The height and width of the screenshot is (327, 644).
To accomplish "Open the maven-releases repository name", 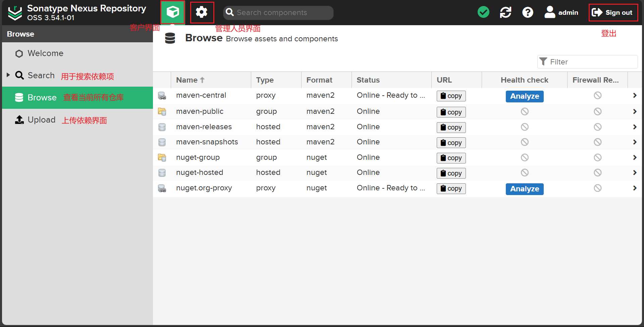I will click(204, 127).
